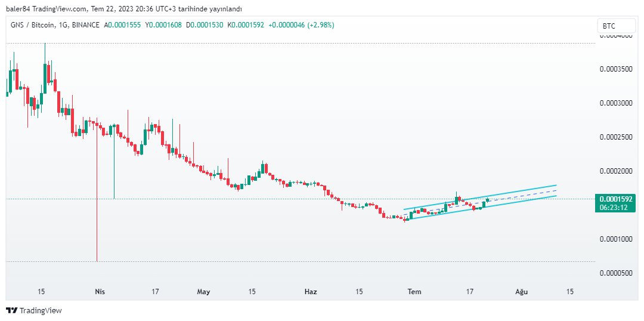Click the close price value K0.0001592
644x321 pixels.
click(x=246, y=25)
